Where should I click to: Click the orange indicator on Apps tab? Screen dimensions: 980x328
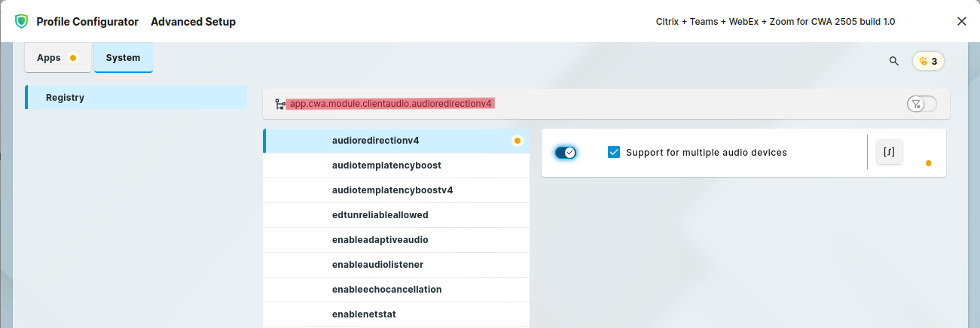(73, 58)
